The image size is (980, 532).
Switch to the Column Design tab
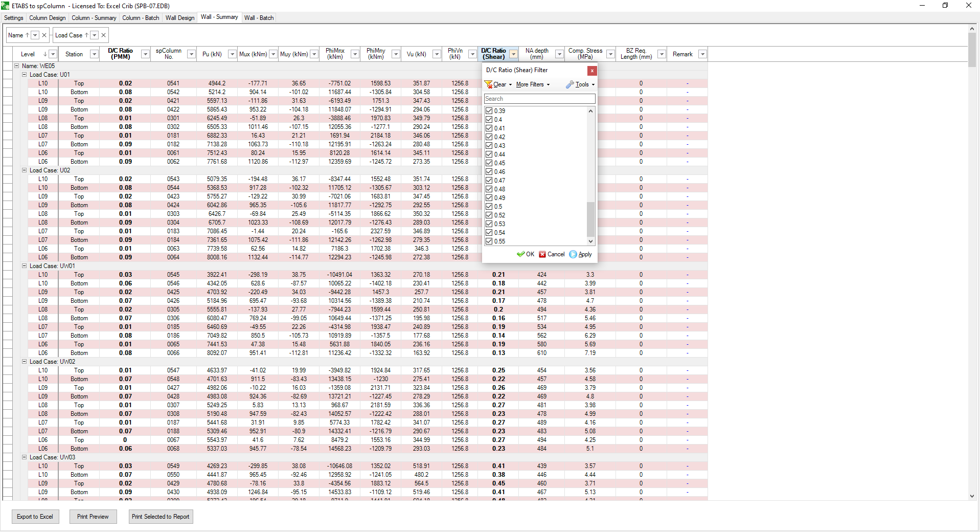(47, 18)
